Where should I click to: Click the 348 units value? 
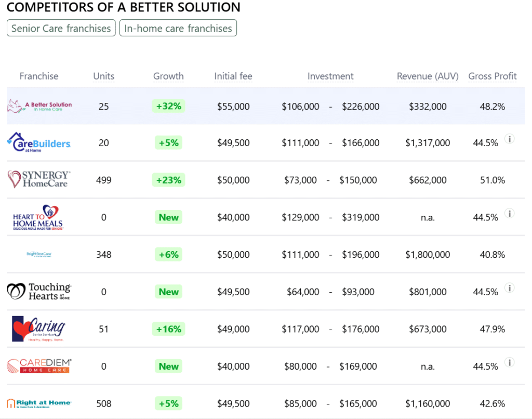coord(104,255)
